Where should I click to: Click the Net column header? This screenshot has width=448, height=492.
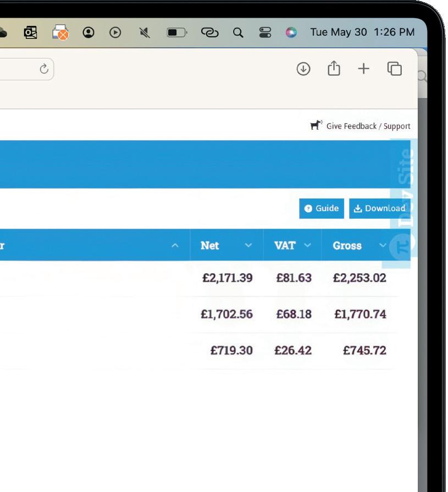point(226,245)
